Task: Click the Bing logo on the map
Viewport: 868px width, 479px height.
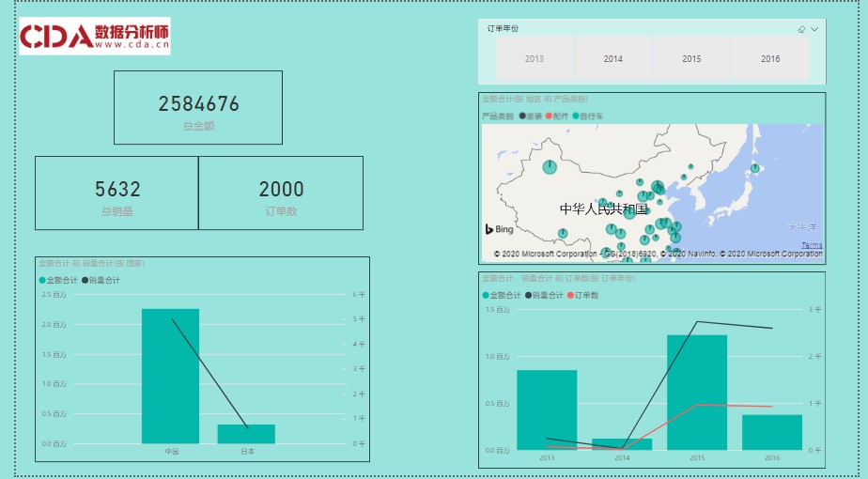Action: tap(500, 229)
